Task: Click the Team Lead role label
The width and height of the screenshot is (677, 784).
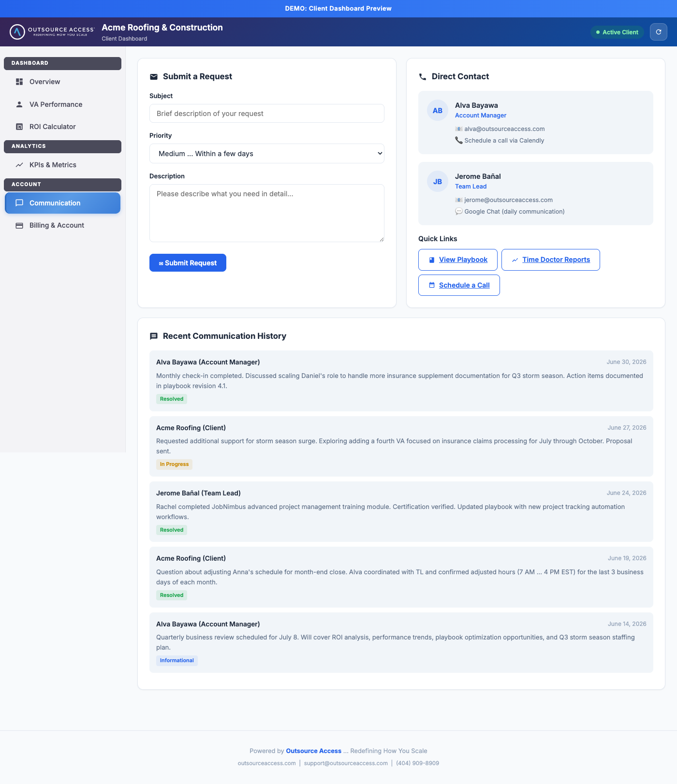Action: [x=471, y=187]
